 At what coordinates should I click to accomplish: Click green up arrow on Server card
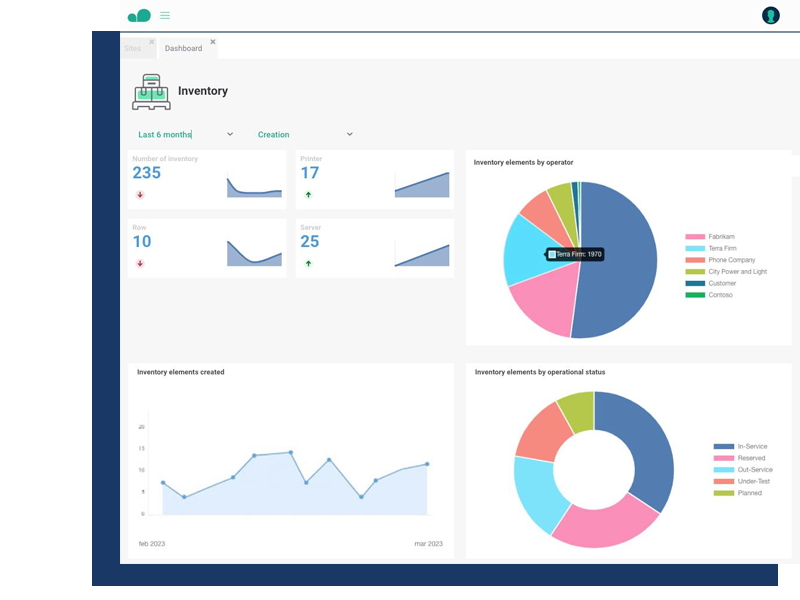click(x=308, y=264)
